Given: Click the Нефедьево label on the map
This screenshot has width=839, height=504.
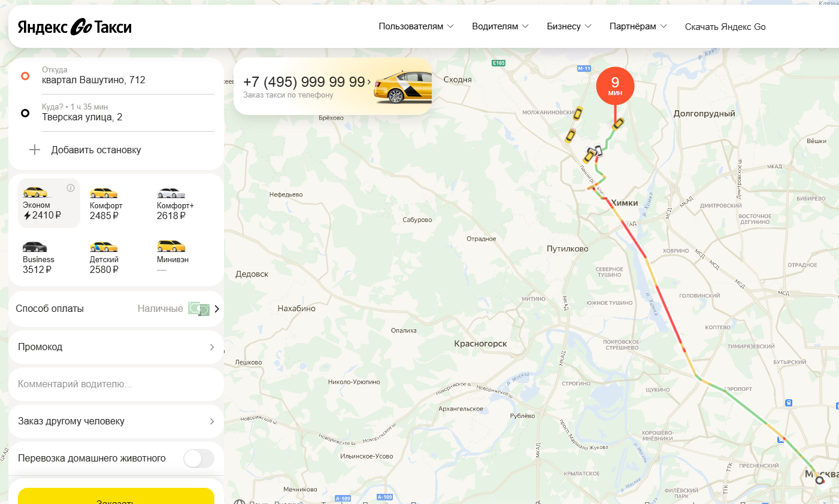Looking at the screenshot, I should (286, 195).
